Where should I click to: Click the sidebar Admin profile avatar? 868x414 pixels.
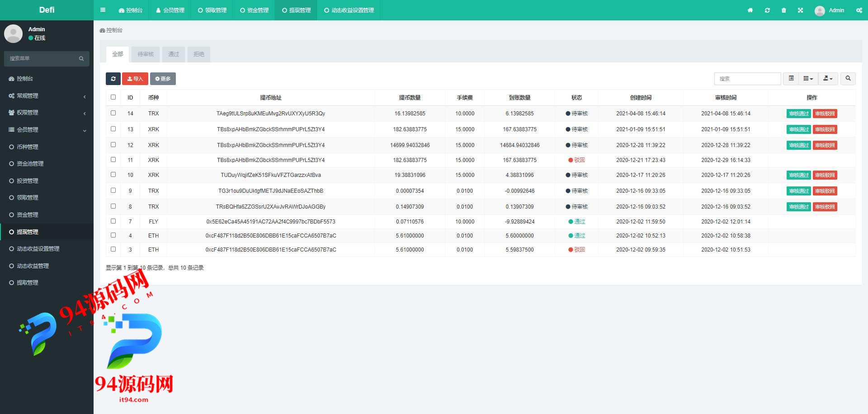(13, 33)
